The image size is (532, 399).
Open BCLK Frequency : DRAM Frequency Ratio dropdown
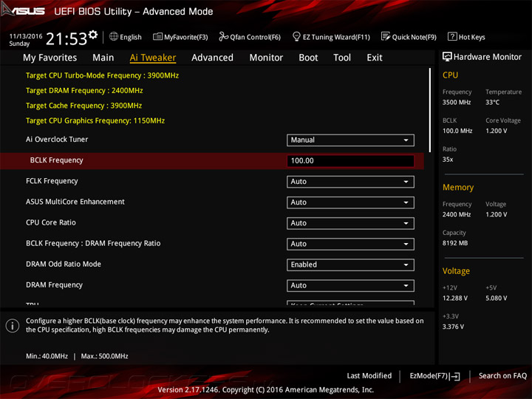[x=350, y=244]
